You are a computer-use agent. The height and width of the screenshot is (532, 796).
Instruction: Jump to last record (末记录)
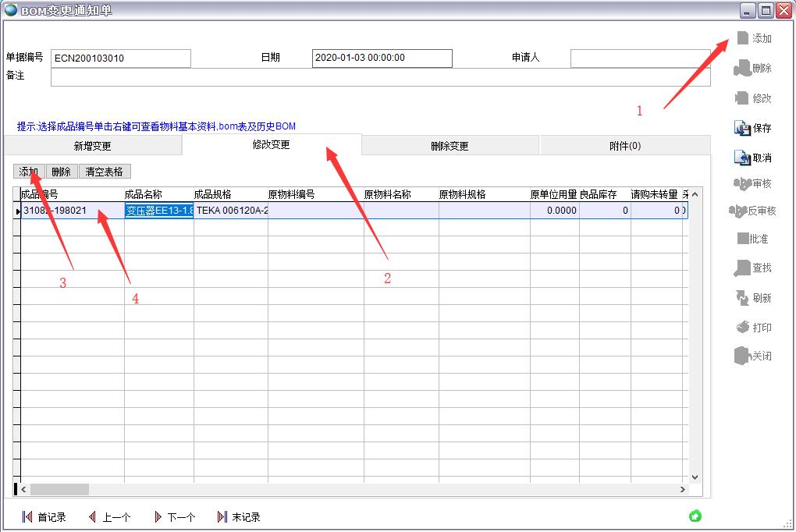coord(222,517)
